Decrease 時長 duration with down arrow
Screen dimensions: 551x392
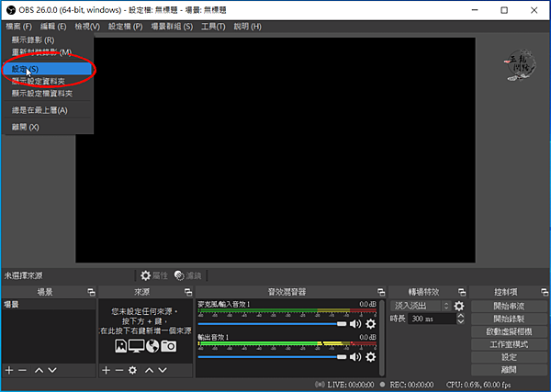(x=461, y=321)
